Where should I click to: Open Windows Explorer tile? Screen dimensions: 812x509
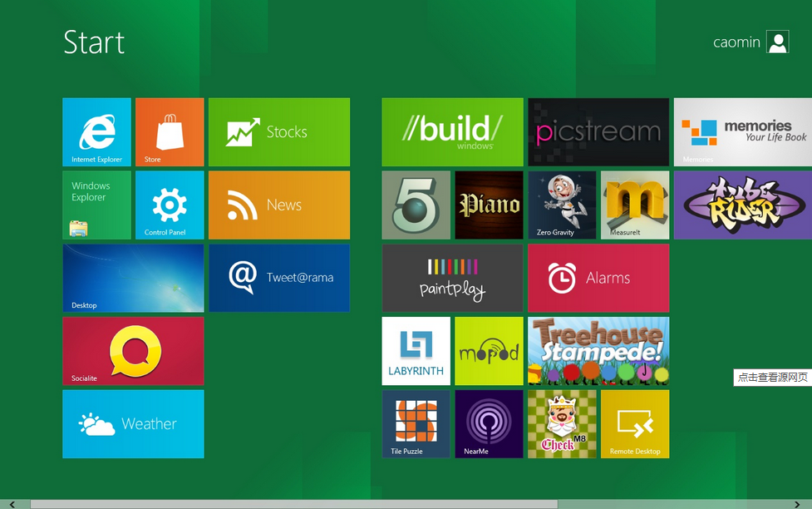click(97, 205)
